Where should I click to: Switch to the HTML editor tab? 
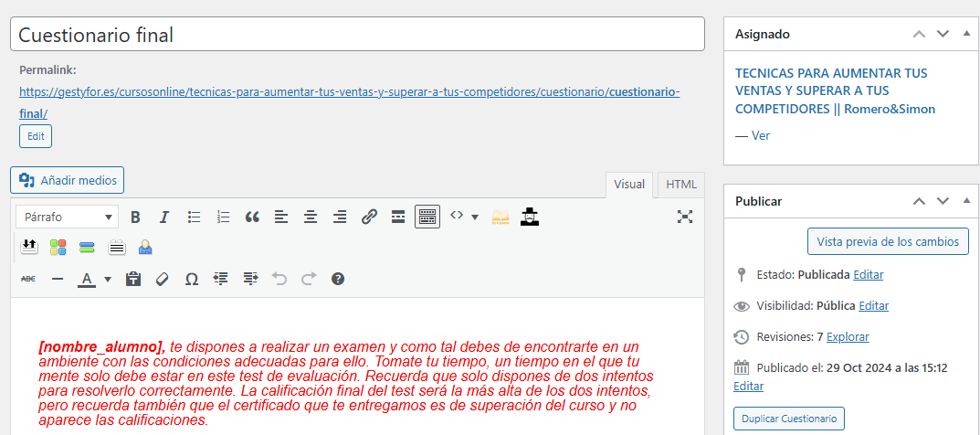pos(681,185)
